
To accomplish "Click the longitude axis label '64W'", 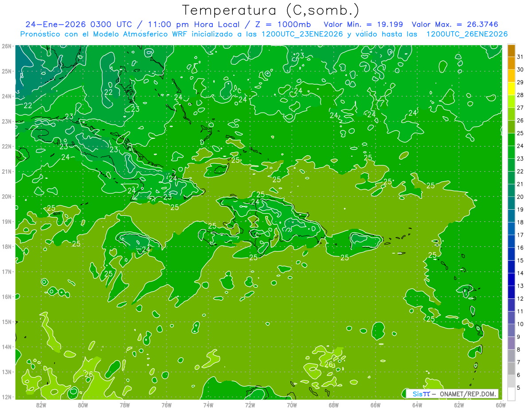I will click(x=417, y=405).
